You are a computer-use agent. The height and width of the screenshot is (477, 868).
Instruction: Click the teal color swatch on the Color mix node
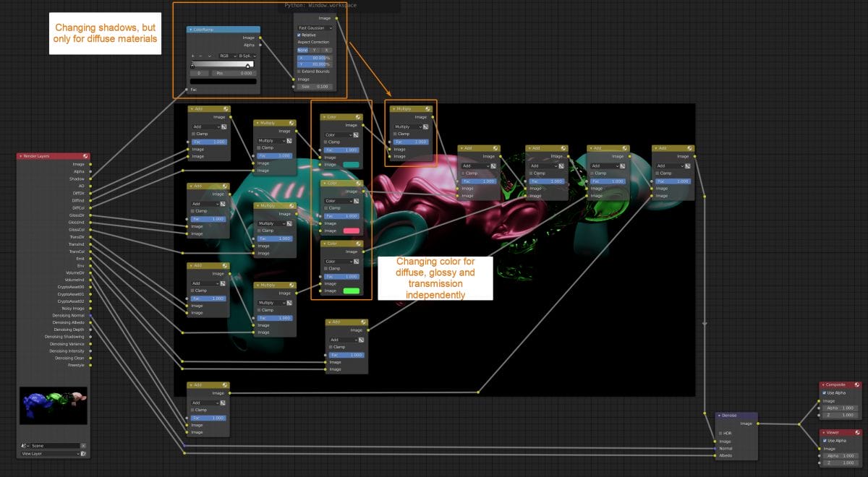[349, 165]
